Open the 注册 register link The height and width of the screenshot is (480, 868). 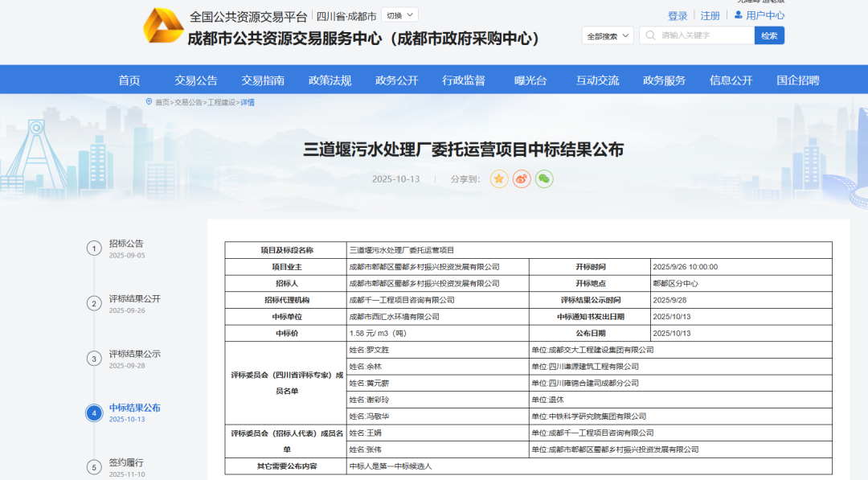tap(710, 16)
